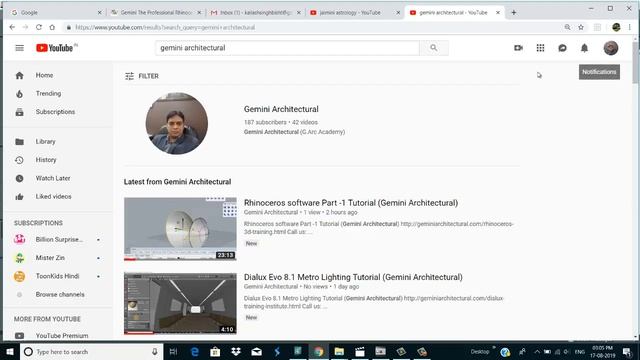640x360 pixels.
Task: Select the Trending label in sidebar
Action: 48,93
